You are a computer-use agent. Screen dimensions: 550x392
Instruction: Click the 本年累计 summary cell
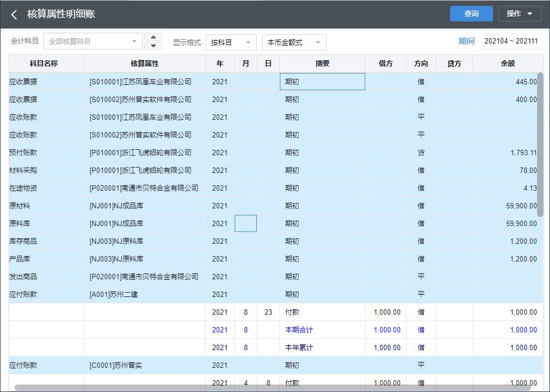(x=322, y=348)
